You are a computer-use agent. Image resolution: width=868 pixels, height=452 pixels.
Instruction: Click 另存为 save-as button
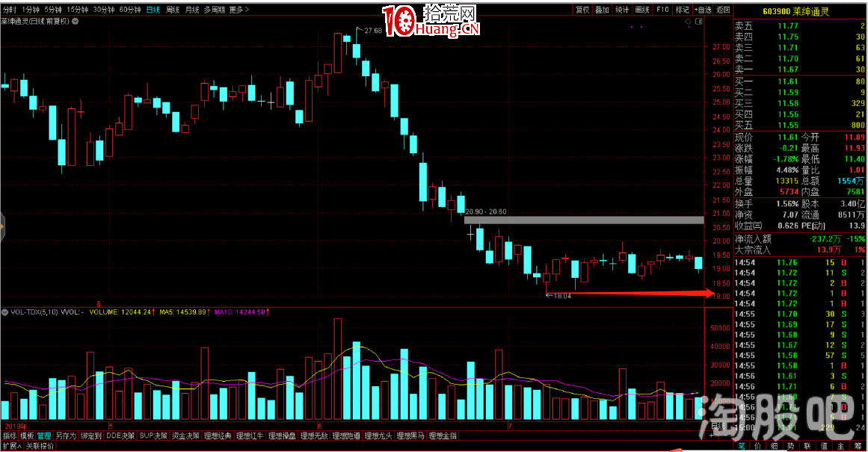click(65, 436)
